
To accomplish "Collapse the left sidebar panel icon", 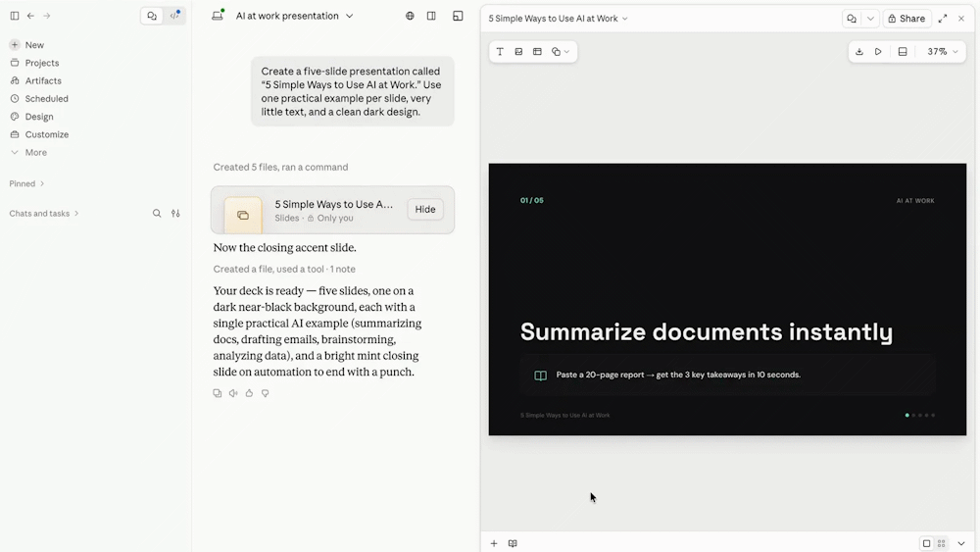I will pyautogui.click(x=15, y=16).
